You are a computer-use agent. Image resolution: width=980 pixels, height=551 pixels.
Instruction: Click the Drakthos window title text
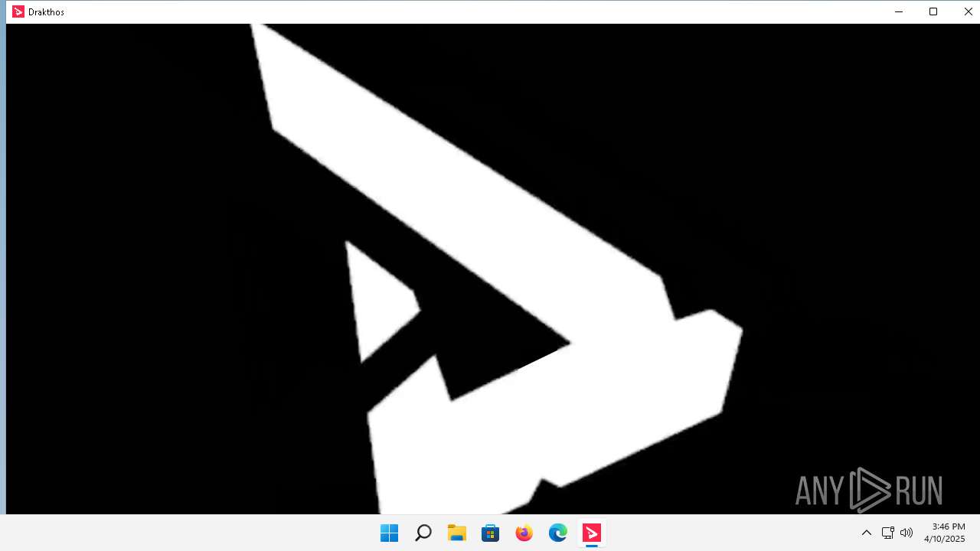click(x=46, y=12)
